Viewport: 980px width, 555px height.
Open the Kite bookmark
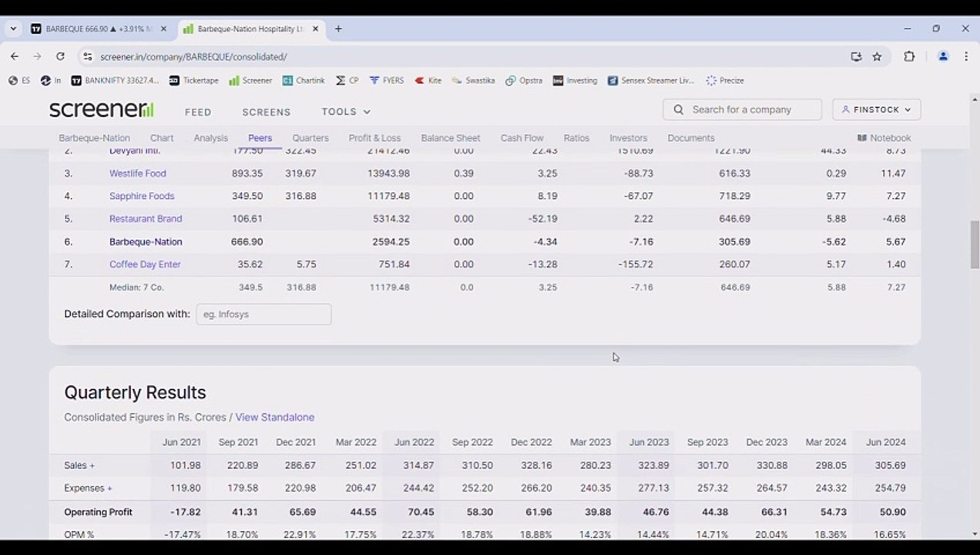(428, 80)
